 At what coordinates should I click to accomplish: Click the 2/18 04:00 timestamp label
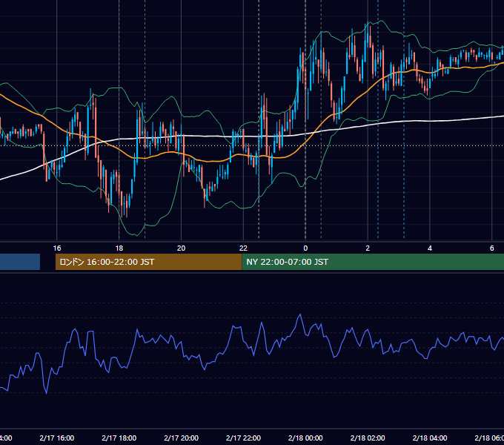click(x=430, y=438)
